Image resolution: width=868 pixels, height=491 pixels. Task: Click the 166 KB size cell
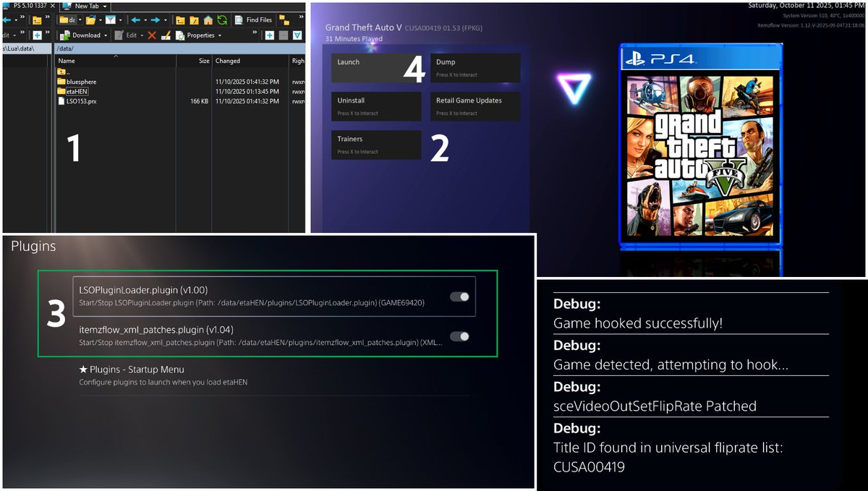[200, 101]
